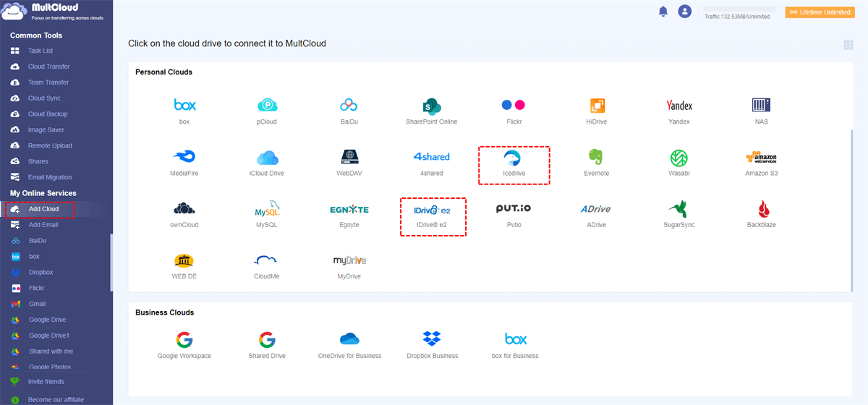The image size is (868, 405).
Task: Select Backblaze cloud storage
Action: [762, 213]
